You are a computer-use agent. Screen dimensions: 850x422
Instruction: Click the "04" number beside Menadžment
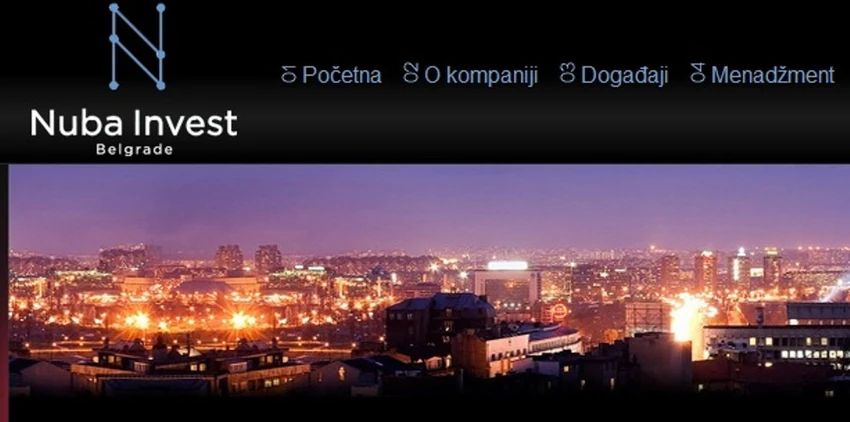tap(697, 73)
